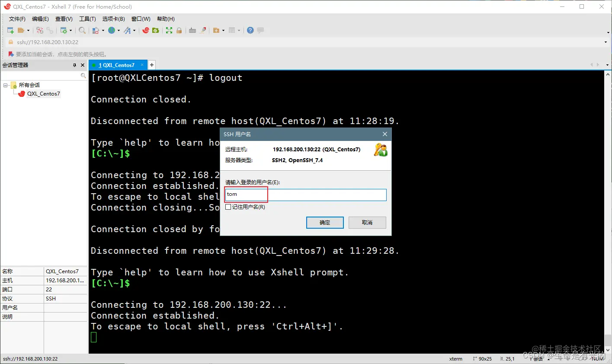
Task: Click the user key icon in SSH dialog
Action: [x=381, y=150]
